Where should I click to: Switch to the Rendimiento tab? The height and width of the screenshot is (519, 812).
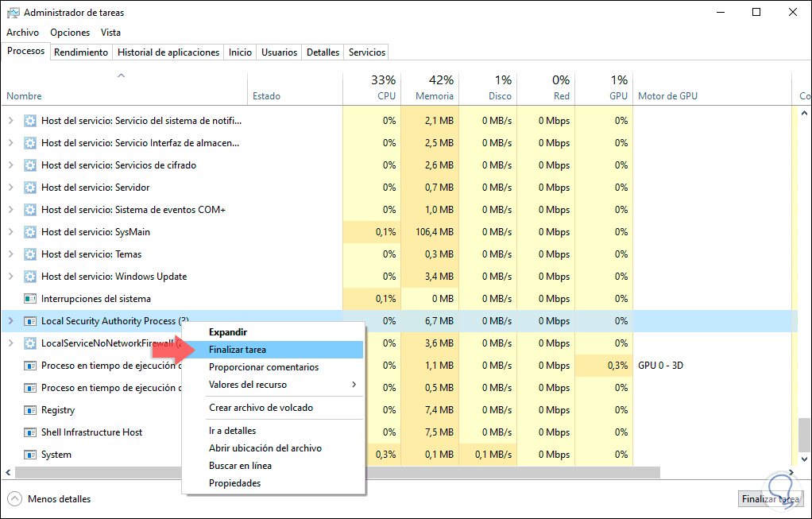[81, 52]
